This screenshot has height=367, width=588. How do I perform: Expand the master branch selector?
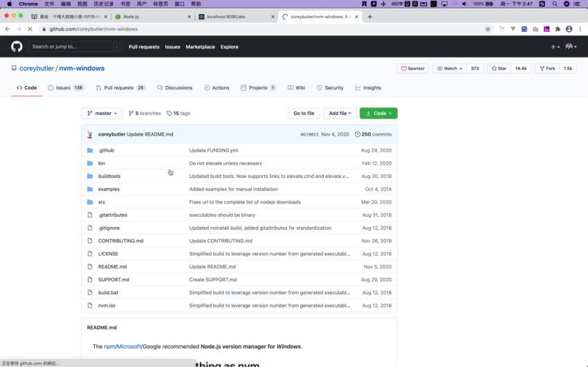(x=102, y=114)
